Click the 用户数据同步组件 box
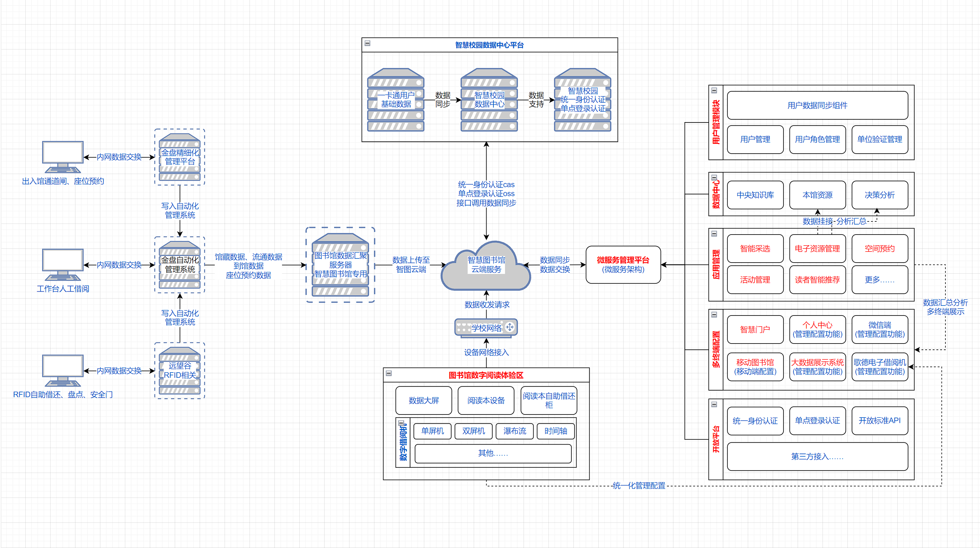Image resolution: width=980 pixels, height=548 pixels. pyautogui.click(x=817, y=105)
